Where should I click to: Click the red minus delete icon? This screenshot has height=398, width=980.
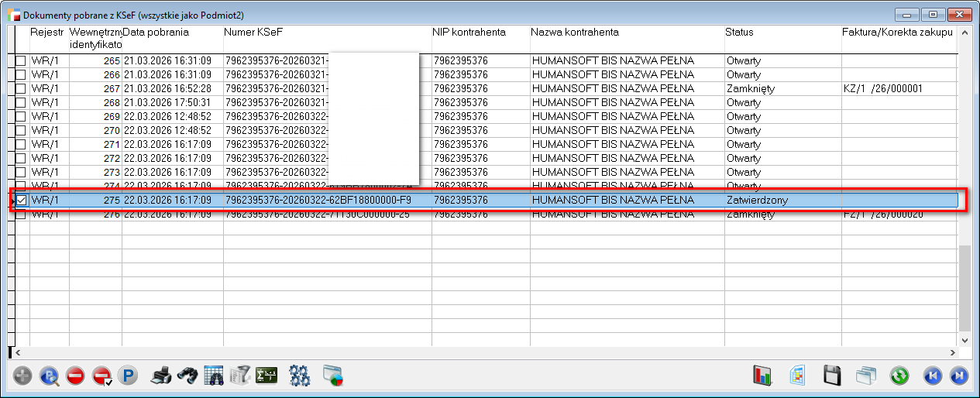pyautogui.click(x=75, y=376)
